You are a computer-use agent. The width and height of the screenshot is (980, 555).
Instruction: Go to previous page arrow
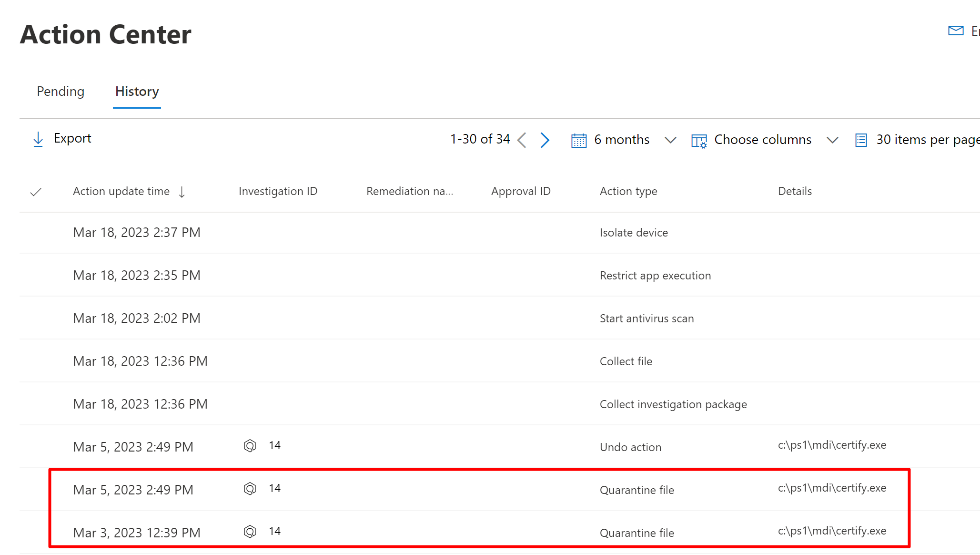tap(522, 140)
